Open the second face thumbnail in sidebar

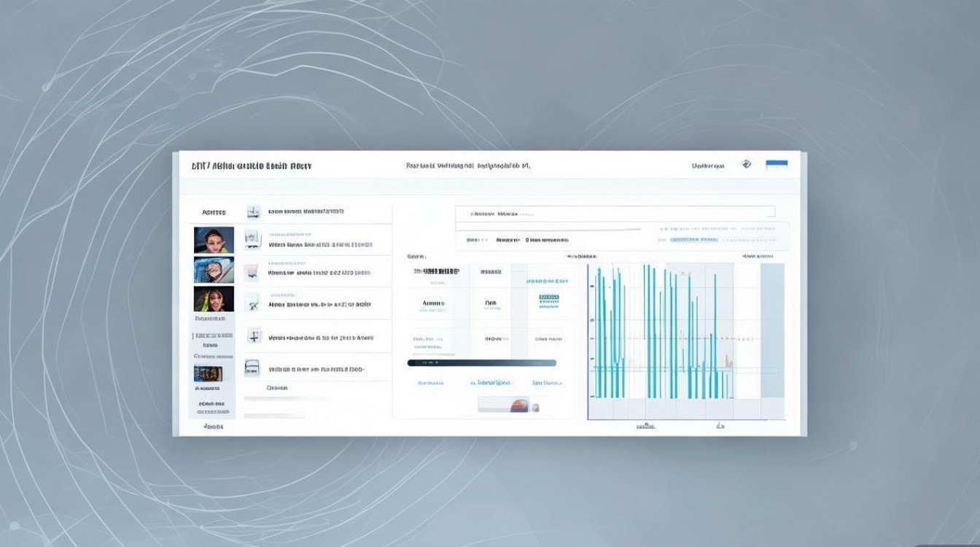214,269
